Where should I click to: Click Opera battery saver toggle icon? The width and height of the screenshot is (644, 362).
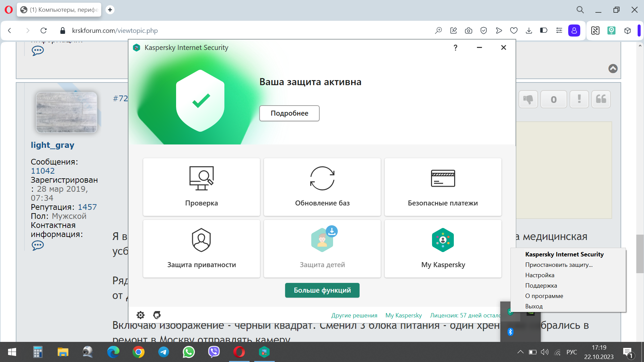(x=544, y=31)
